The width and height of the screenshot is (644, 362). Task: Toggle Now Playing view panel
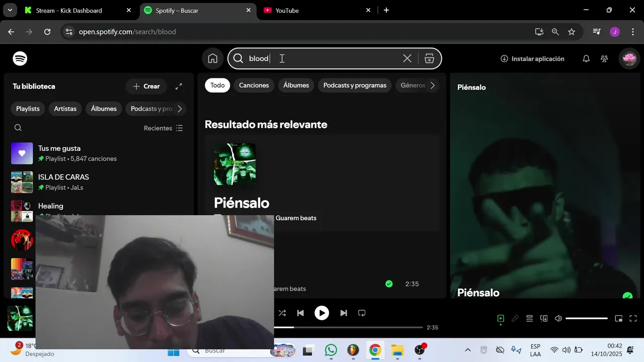coord(501,318)
